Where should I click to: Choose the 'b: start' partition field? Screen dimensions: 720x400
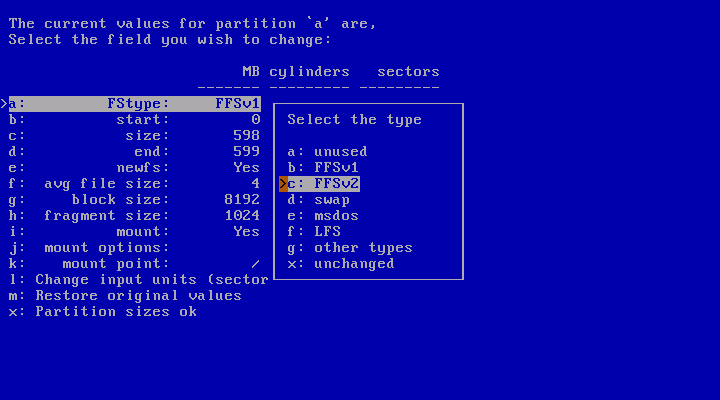tap(135, 120)
